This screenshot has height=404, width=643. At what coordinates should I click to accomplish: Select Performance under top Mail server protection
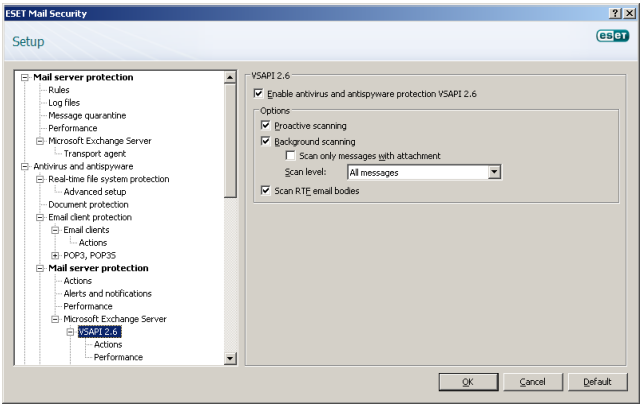point(73,128)
